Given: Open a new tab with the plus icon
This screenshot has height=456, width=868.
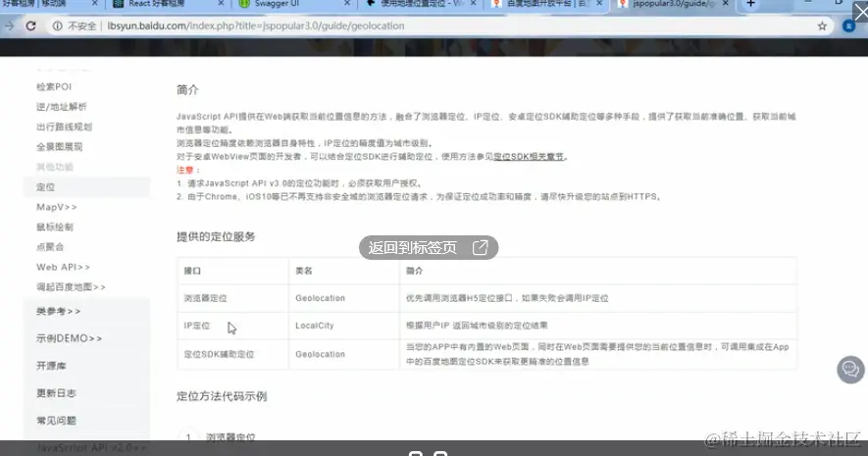Looking at the screenshot, I should [750, 4].
